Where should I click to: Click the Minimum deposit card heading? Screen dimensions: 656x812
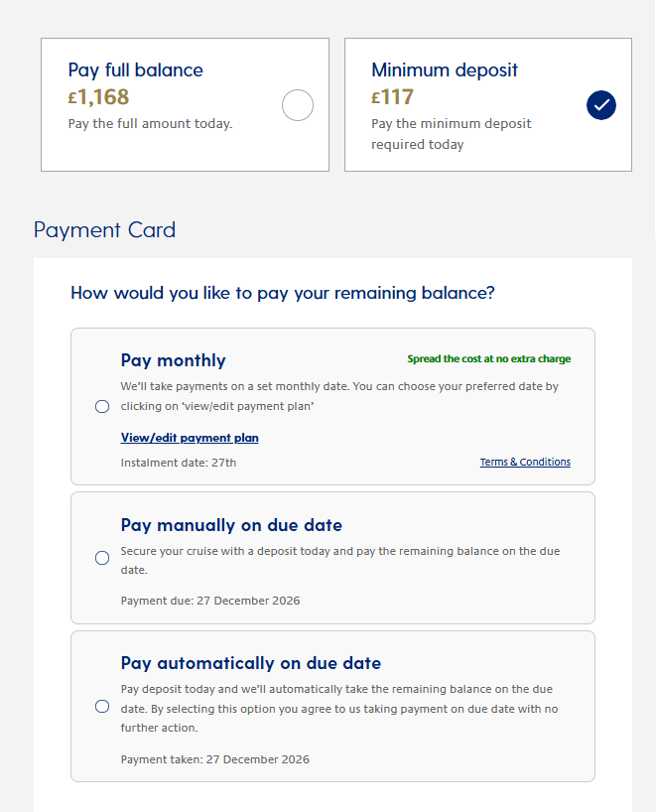[x=445, y=69]
